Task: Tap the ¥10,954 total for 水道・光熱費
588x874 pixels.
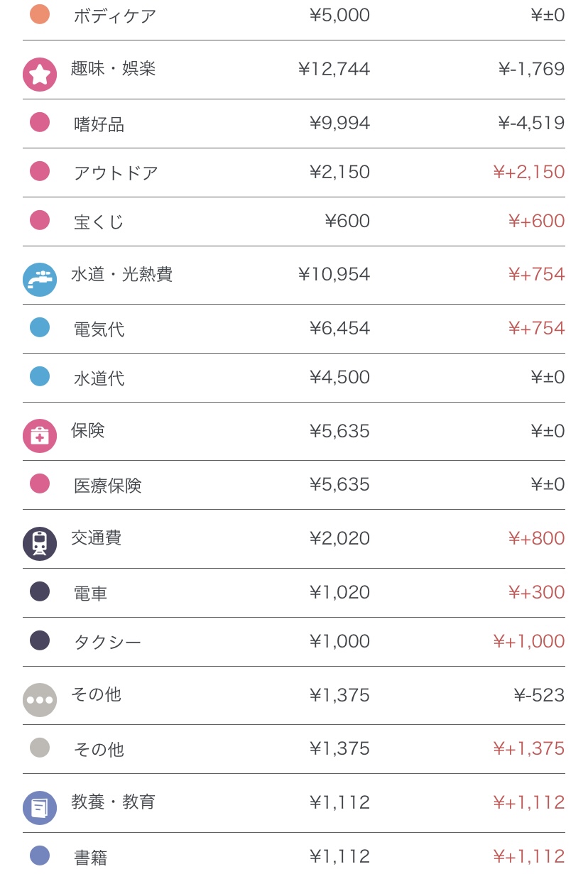Action: click(x=334, y=274)
